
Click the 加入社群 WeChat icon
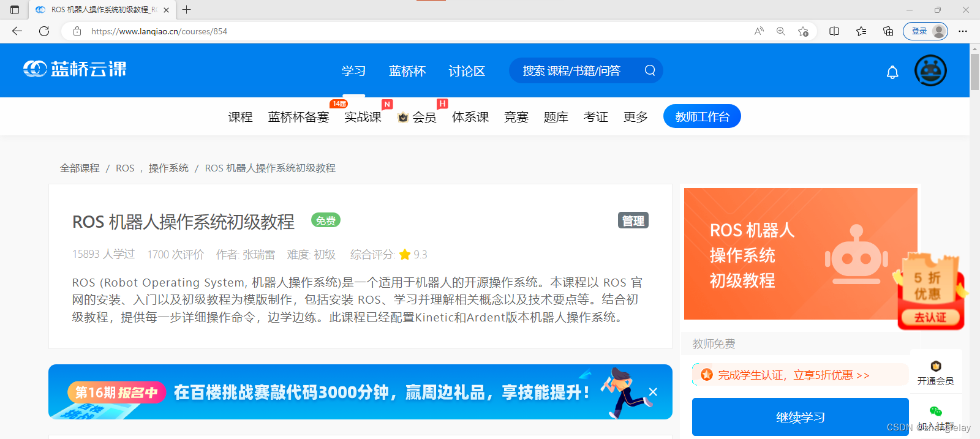coord(936,411)
